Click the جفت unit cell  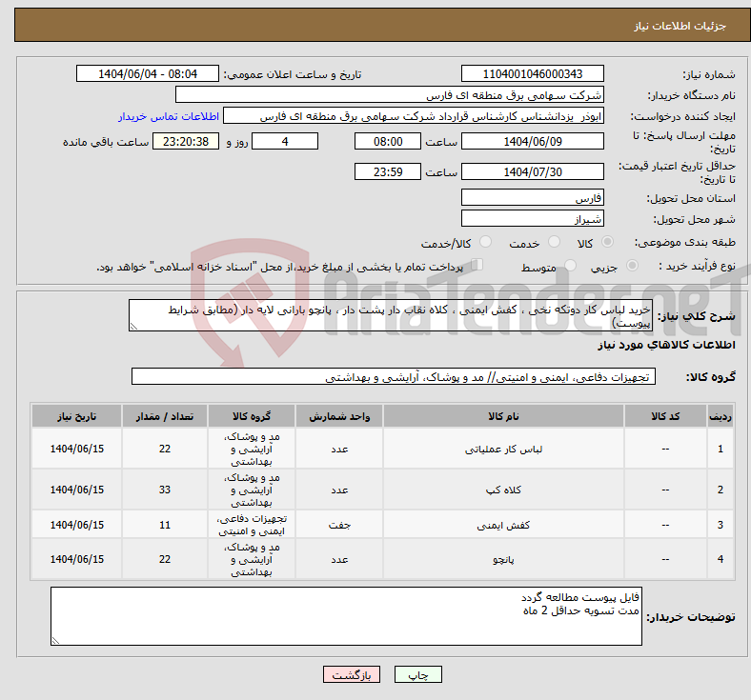pos(339,525)
